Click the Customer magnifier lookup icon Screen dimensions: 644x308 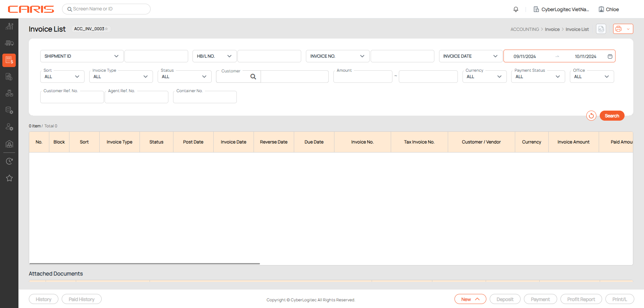point(253,77)
